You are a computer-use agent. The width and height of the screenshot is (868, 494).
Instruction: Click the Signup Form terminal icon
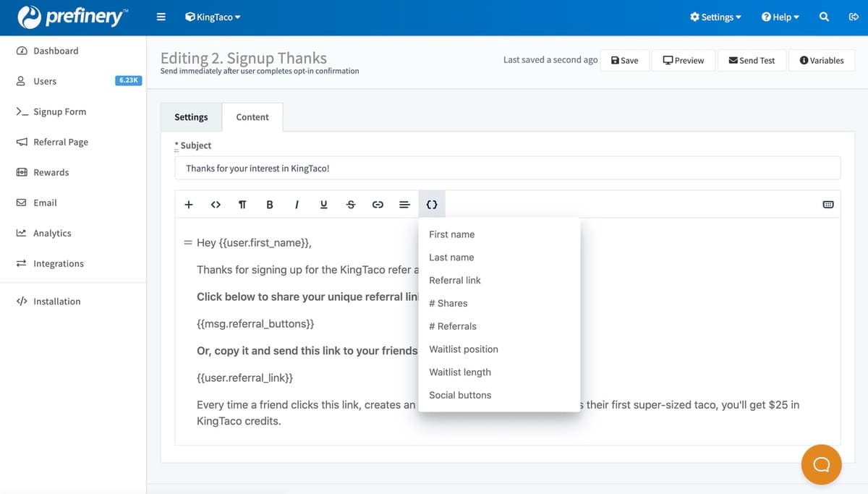22,111
